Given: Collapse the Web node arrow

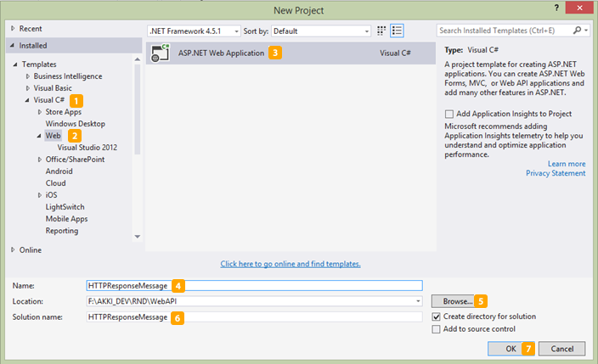Looking at the screenshot, I should [39, 136].
